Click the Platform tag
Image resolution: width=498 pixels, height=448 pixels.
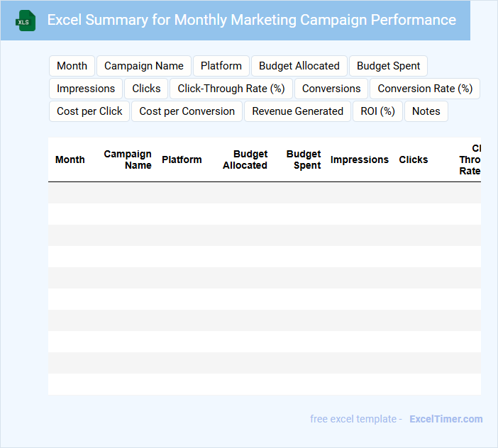click(221, 66)
